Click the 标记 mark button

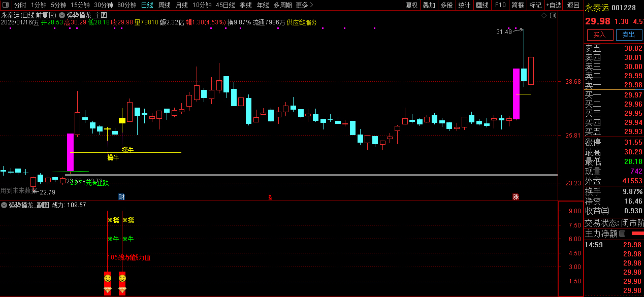point(535,5)
